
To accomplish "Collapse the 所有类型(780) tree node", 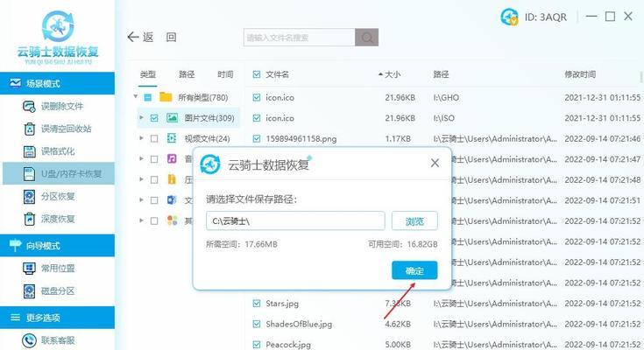I will pyautogui.click(x=136, y=97).
